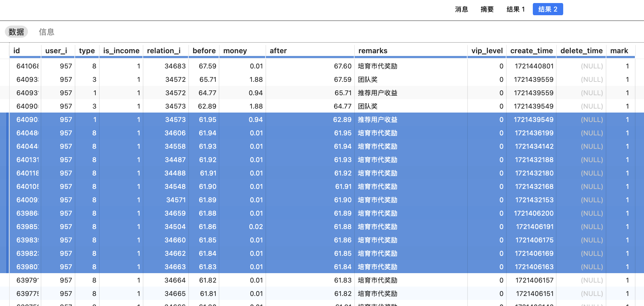
Task: Select create_time 1721434142 cell
Action: [x=534, y=147]
